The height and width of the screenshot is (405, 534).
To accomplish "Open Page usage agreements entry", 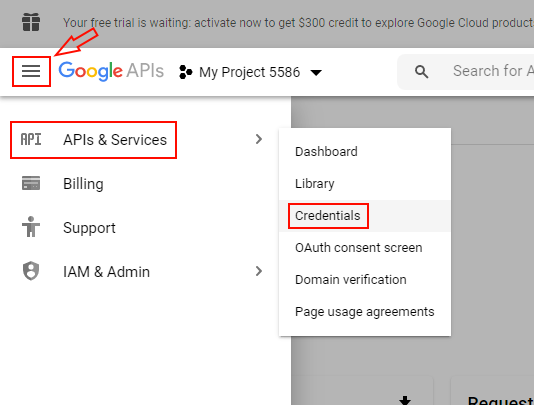I will pyautogui.click(x=365, y=312).
